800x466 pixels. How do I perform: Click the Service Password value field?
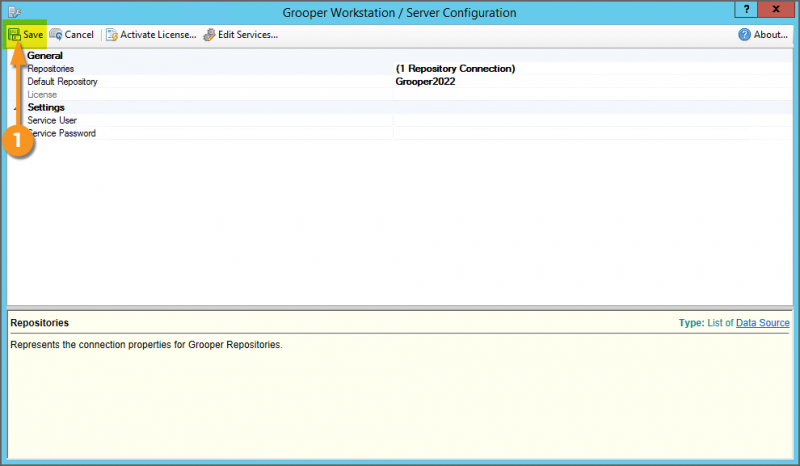point(593,133)
